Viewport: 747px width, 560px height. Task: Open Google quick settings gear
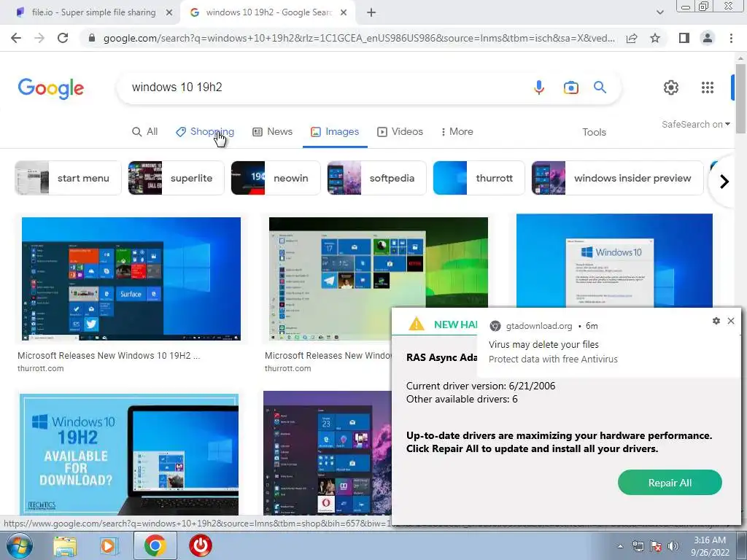coord(671,87)
